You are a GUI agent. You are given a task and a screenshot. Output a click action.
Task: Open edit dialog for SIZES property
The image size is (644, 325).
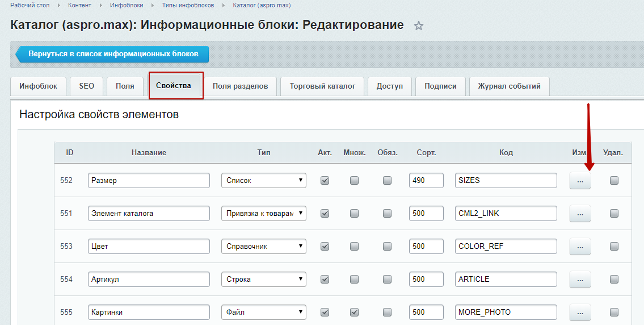tap(580, 181)
